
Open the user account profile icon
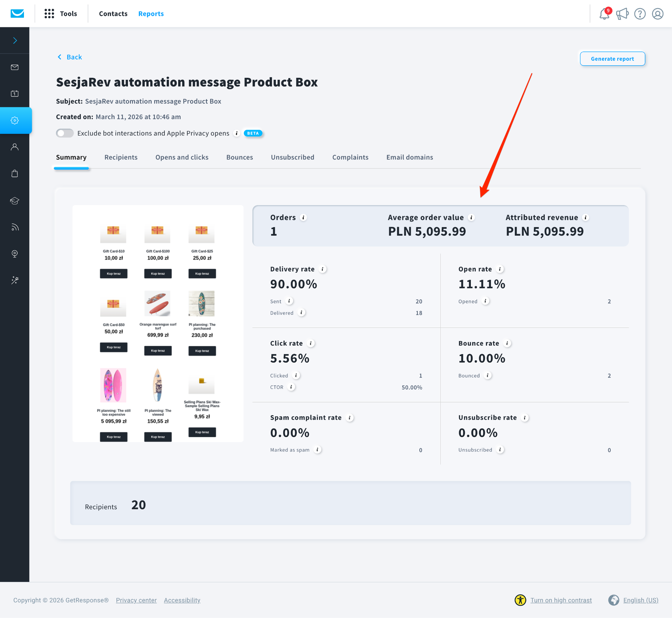[657, 14]
